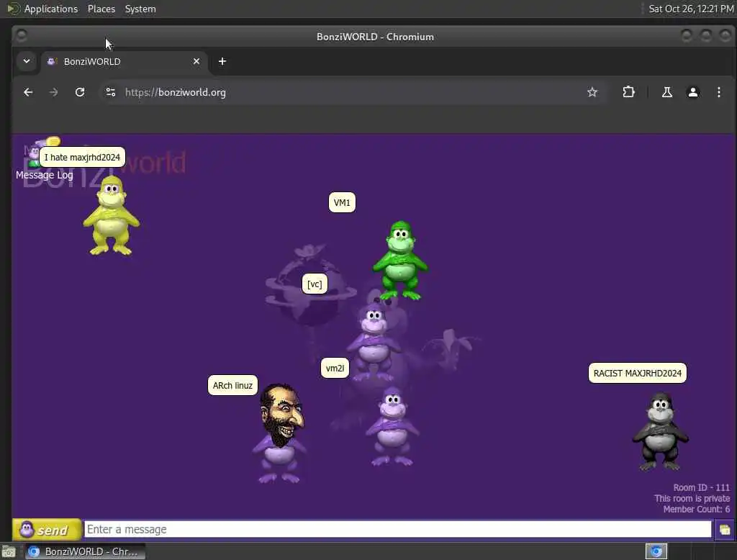Click the bearded-face Bonzi character
This screenshot has width=737, height=560.
pos(280,433)
